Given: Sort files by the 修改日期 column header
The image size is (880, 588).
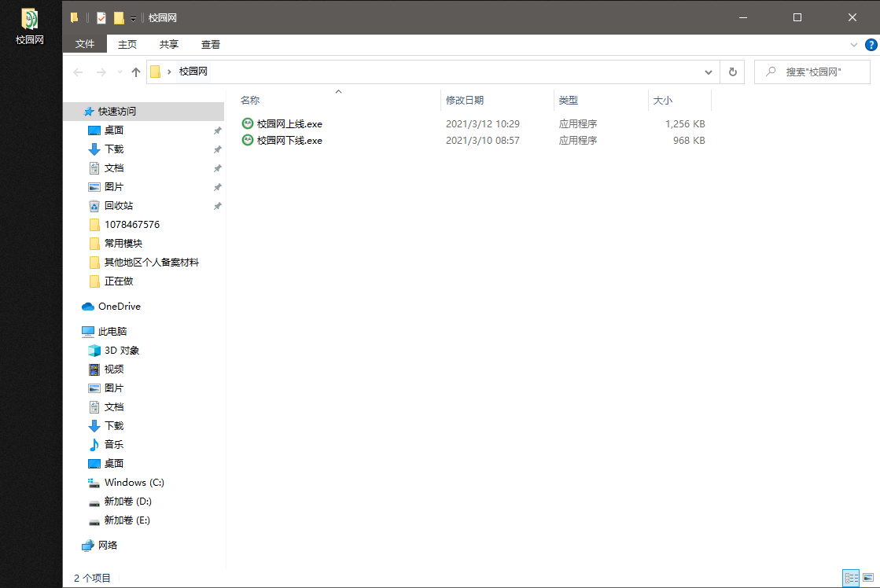Looking at the screenshot, I should click(x=465, y=101).
